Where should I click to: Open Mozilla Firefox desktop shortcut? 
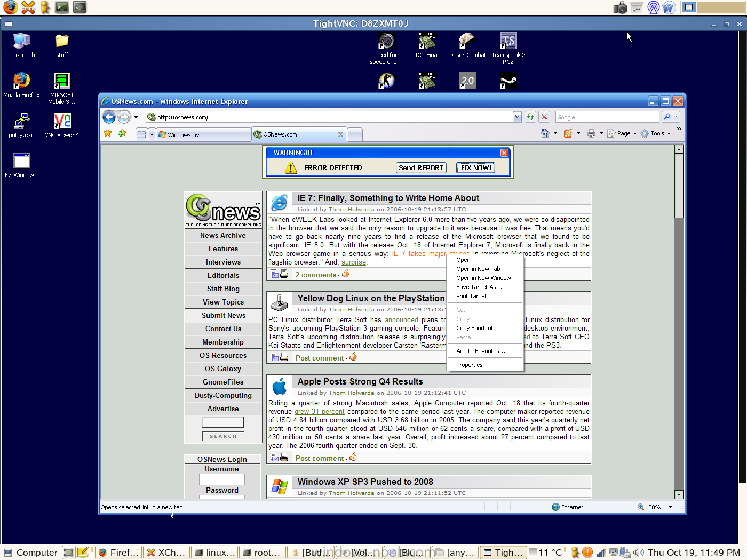[21, 85]
